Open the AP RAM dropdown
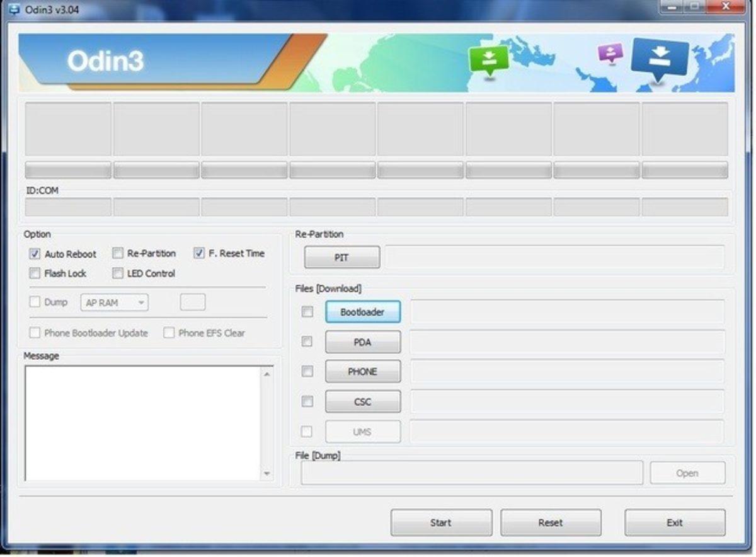756x557 pixels. pyautogui.click(x=114, y=303)
